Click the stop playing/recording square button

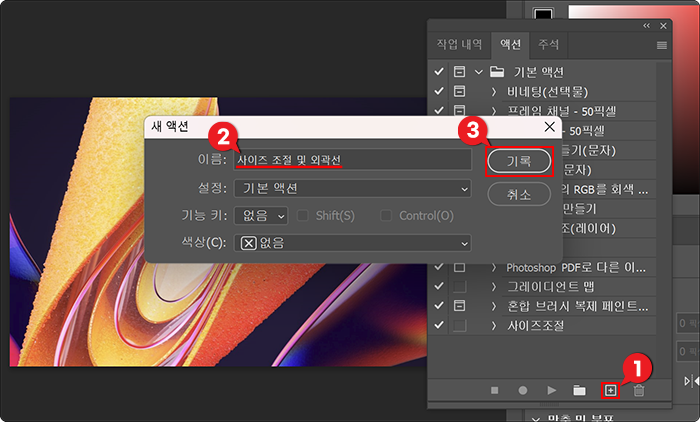coord(494,391)
